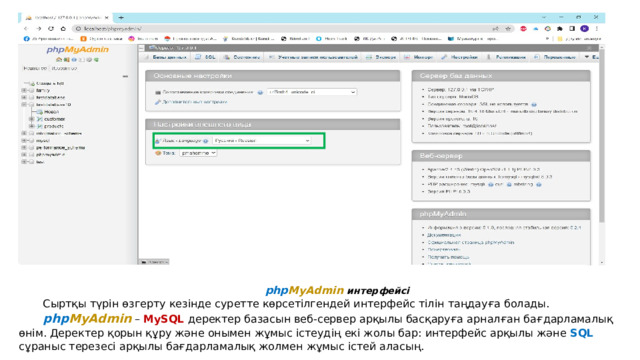Viewport: 640px width, 360px height.
Task: Open a new browser tab
Action: click(121, 18)
